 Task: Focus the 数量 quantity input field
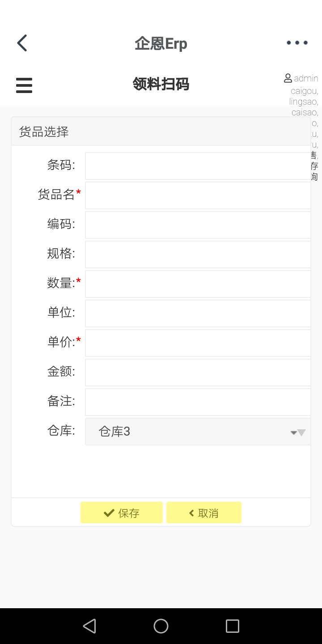pos(197,284)
